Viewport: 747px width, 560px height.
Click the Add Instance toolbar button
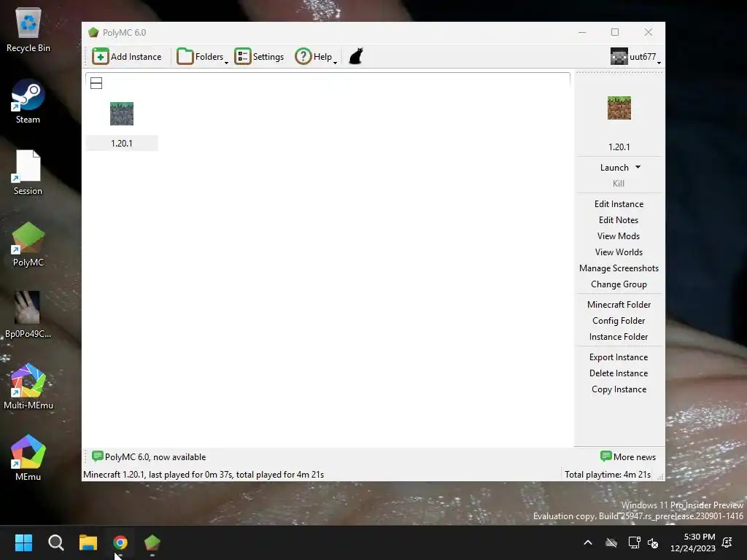127,57
